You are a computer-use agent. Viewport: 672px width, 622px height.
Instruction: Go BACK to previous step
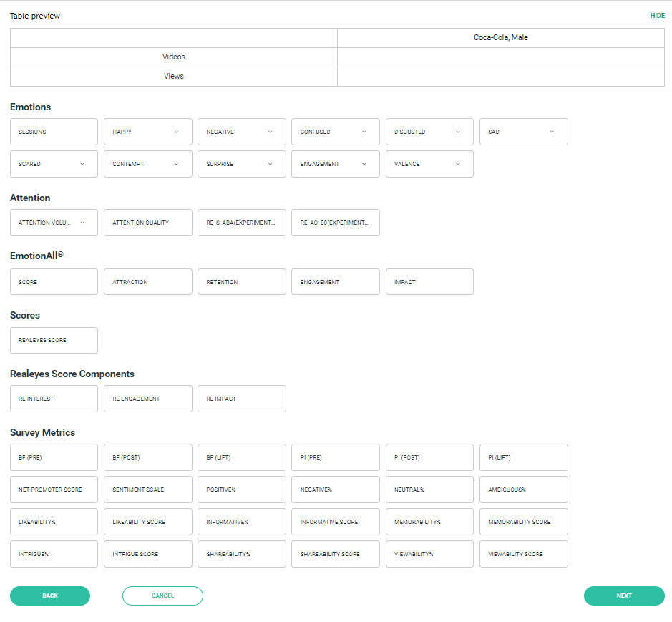tap(50, 596)
